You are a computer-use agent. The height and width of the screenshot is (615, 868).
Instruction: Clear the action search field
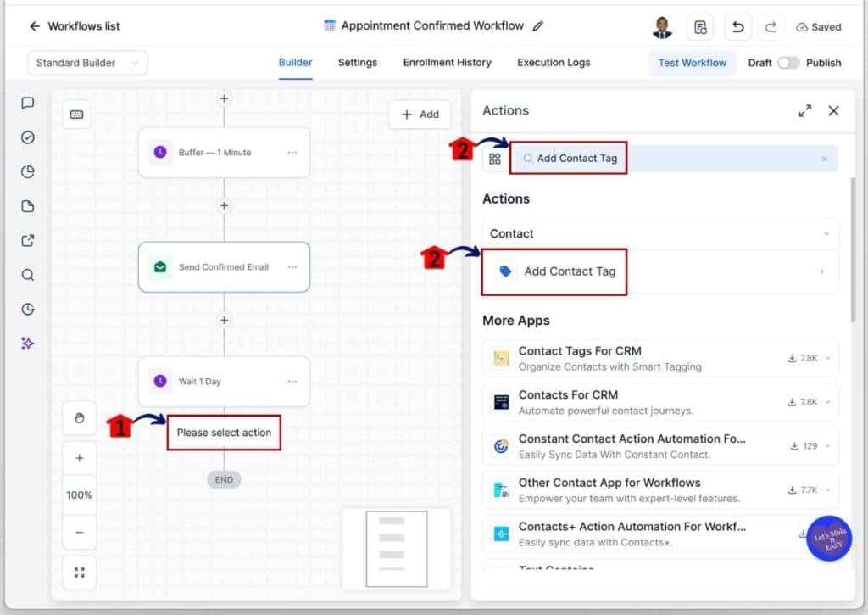(824, 159)
